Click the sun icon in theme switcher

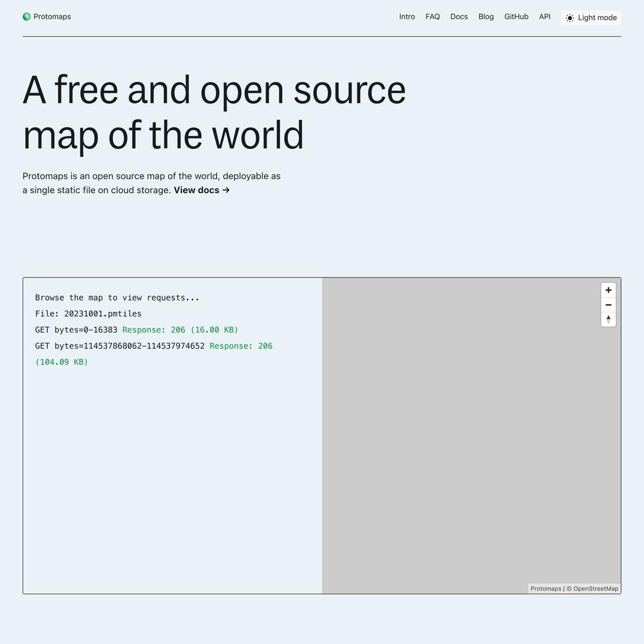point(570,17)
